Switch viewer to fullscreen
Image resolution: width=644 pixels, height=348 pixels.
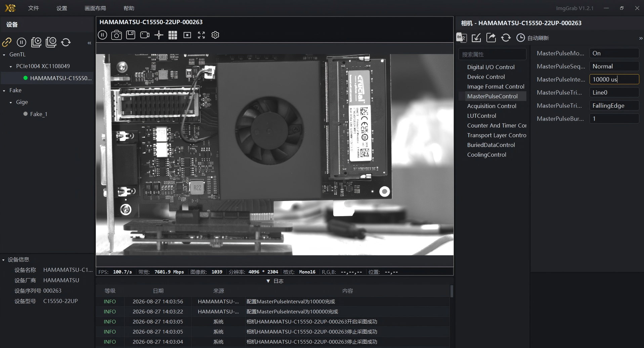[x=201, y=35]
